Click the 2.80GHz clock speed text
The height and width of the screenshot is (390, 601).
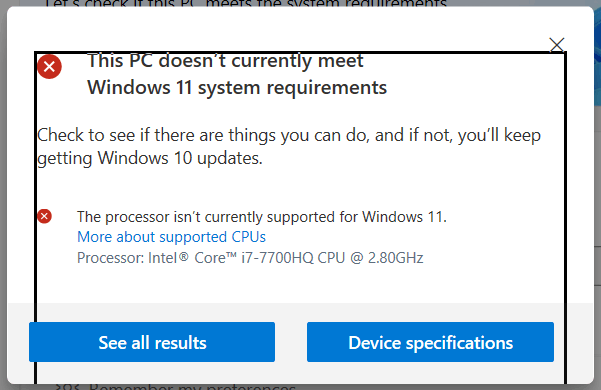396,258
